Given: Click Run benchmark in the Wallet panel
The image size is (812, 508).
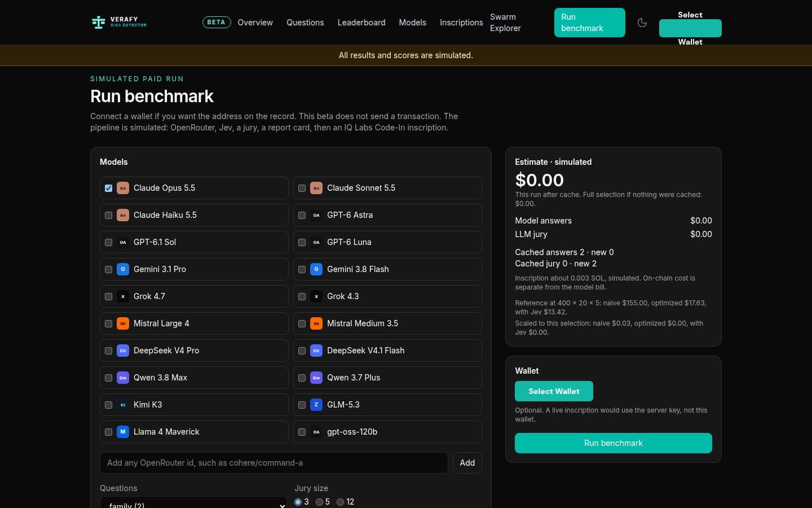Looking at the screenshot, I should point(614,443).
